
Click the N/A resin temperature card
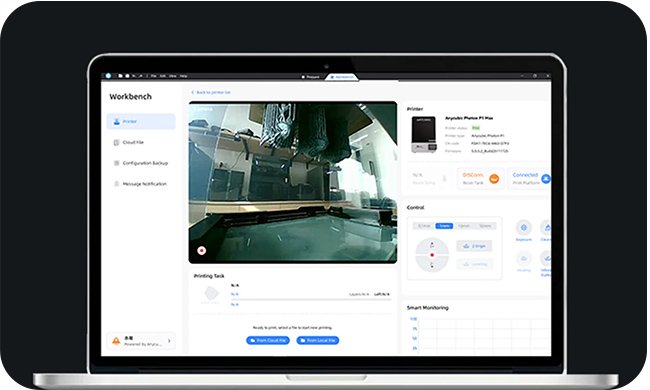(429, 179)
